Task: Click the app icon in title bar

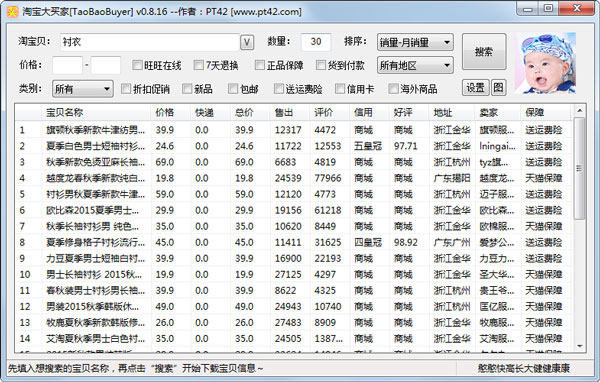Action: pyautogui.click(x=13, y=11)
